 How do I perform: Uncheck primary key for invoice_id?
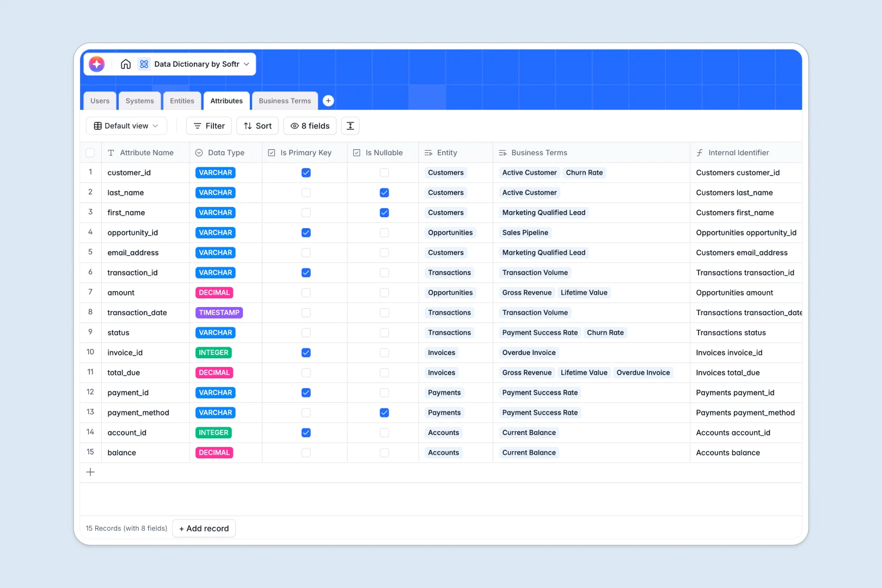[x=306, y=353]
